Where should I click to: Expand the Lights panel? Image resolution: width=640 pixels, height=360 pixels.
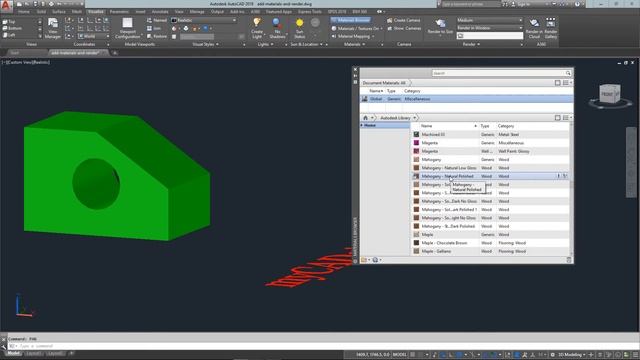[x=265, y=44]
